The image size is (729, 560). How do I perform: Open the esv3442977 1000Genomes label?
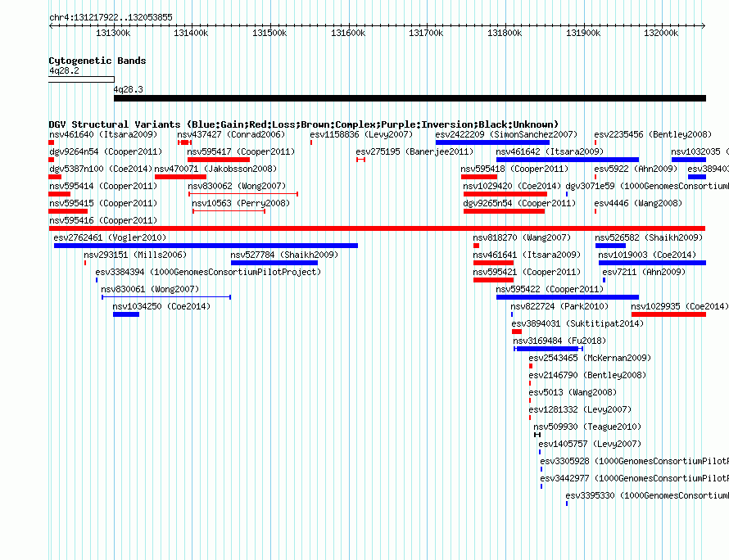point(634,478)
